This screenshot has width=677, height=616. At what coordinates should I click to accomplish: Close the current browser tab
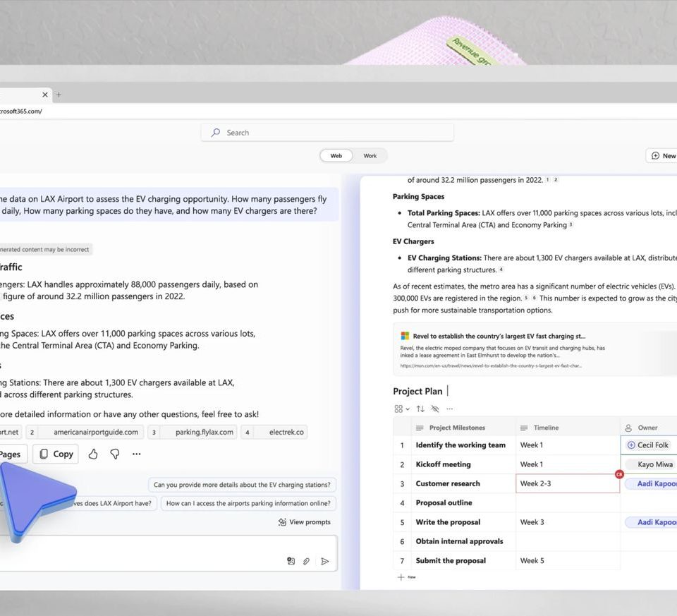tap(45, 95)
